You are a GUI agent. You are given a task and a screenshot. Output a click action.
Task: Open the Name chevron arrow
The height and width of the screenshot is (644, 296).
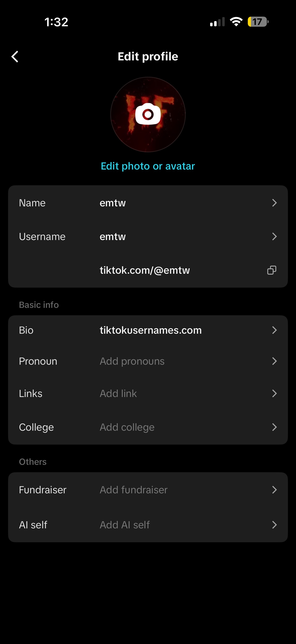pyautogui.click(x=274, y=203)
